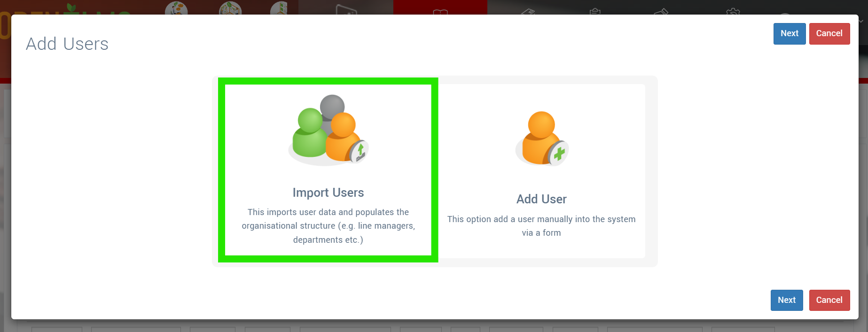
Task: Click the first circular avatar icon in the header
Action: [x=176, y=8]
